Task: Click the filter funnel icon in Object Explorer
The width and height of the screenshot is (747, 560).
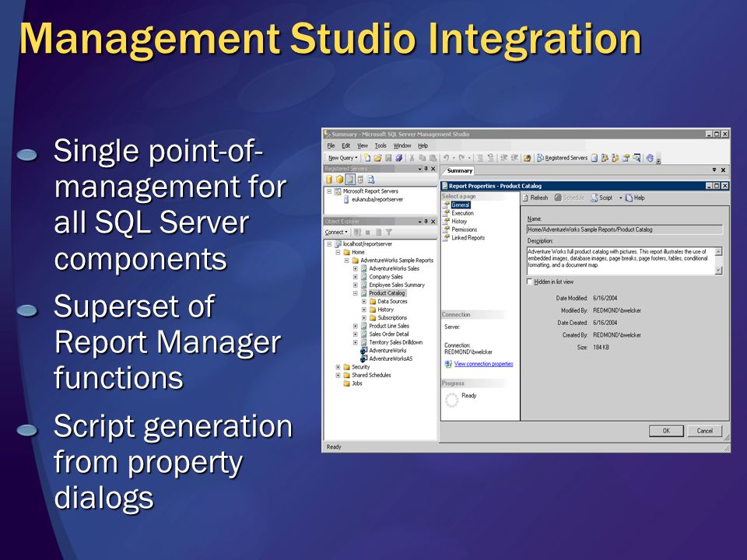Action: click(x=389, y=233)
